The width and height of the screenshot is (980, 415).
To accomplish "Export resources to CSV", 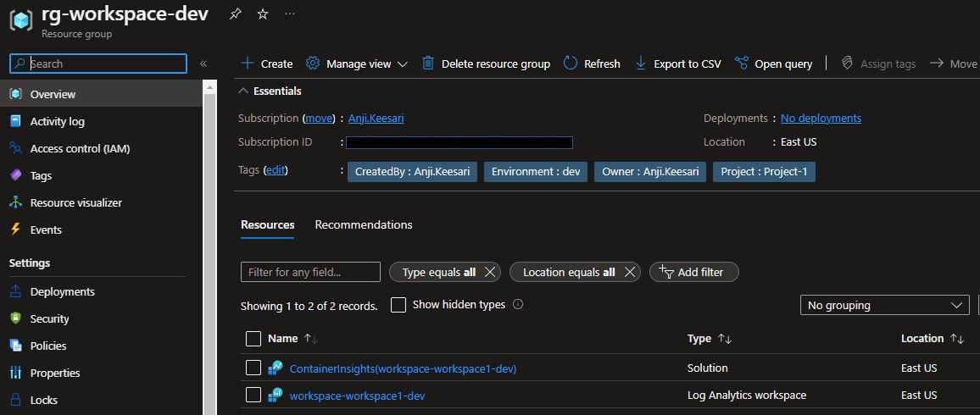I will [x=677, y=64].
